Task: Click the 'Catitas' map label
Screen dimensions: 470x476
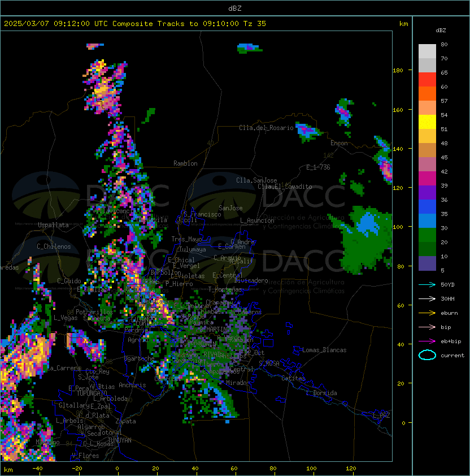Action: tap(293, 378)
